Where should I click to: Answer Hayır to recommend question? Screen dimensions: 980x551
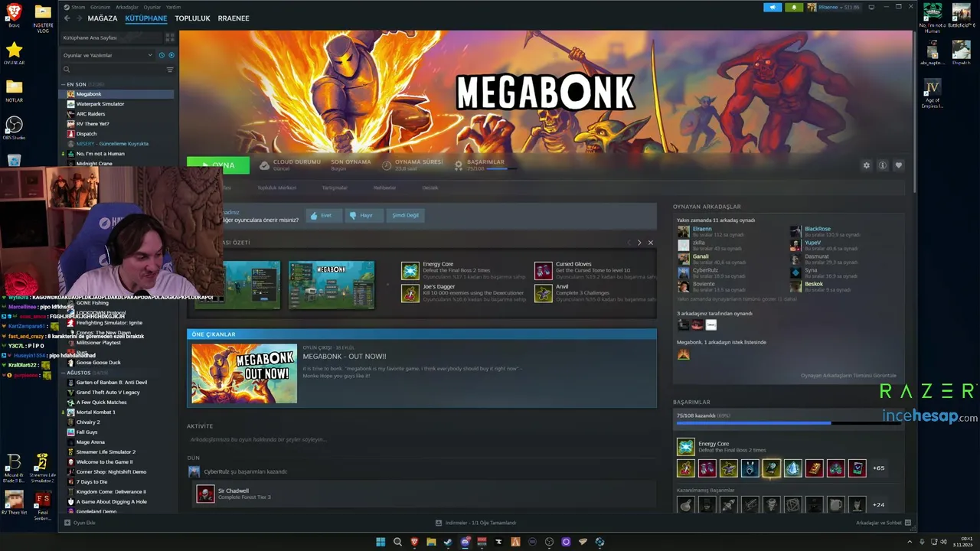click(x=363, y=216)
